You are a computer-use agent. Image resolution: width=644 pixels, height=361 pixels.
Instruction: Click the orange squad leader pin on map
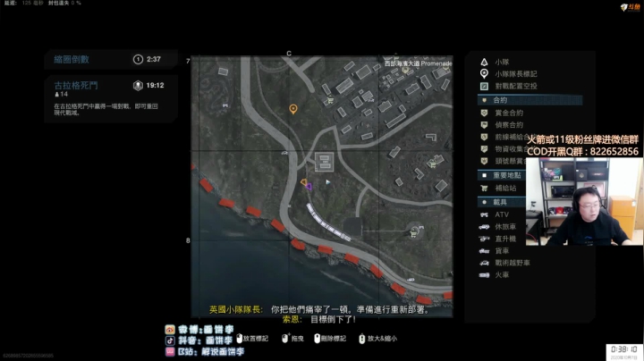click(292, 109)
